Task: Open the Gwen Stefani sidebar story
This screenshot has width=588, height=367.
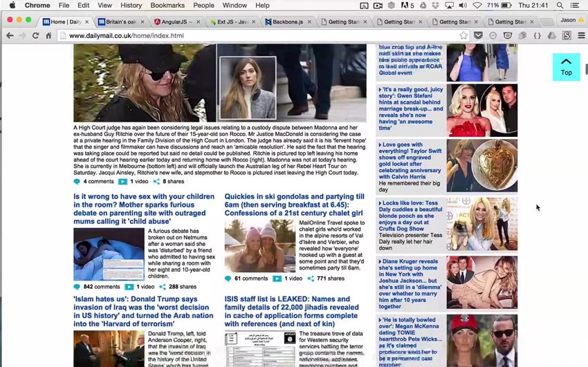Action: pyautogui.click(x=411, y=109)
